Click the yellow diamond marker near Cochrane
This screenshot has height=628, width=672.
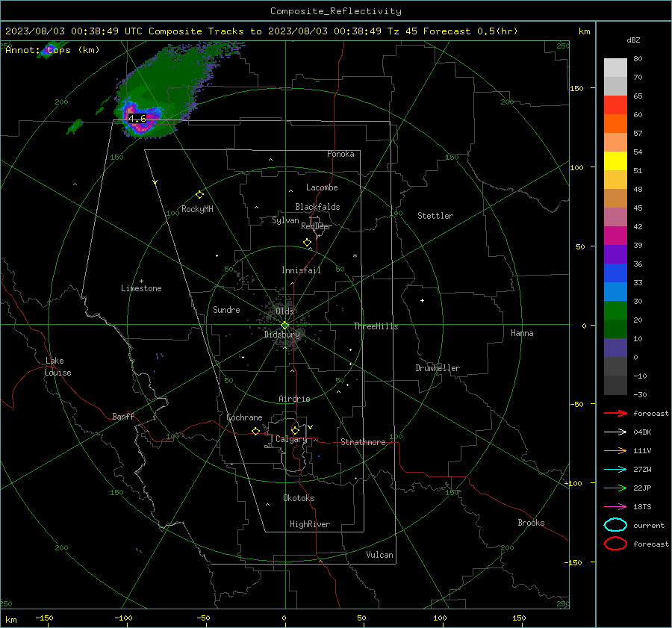pyautogui.click(x=255, y=432)
